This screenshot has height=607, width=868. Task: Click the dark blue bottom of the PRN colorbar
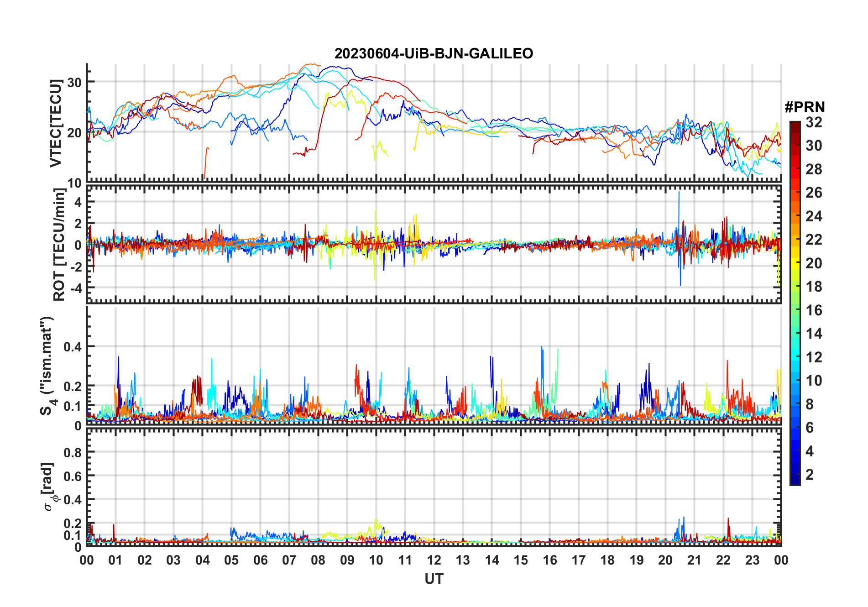795,481
